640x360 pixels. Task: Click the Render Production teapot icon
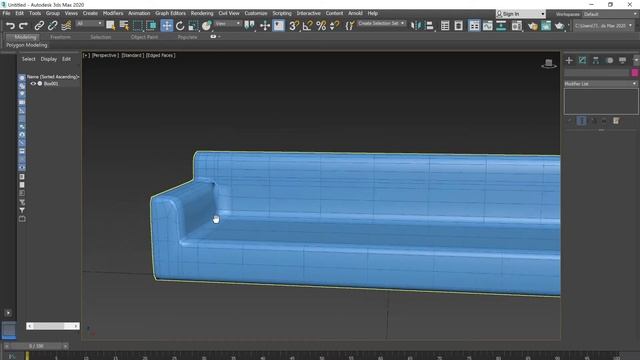[560, 26]
